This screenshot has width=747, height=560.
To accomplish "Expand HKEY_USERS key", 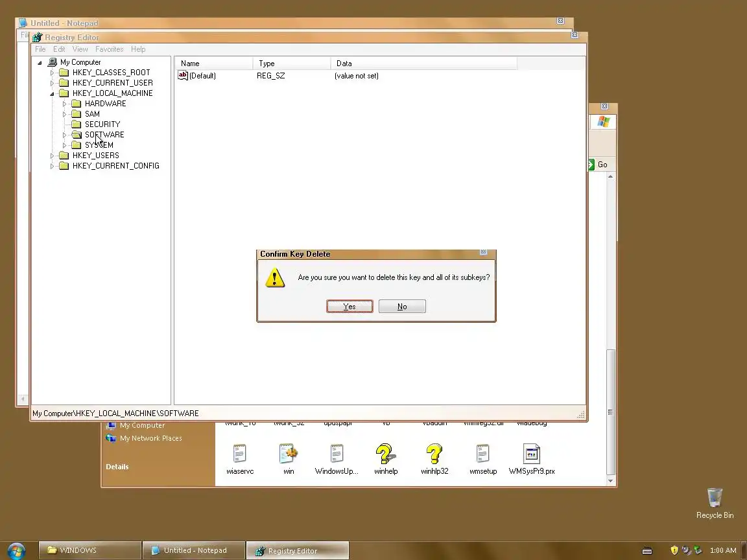I will coord(52,156).
